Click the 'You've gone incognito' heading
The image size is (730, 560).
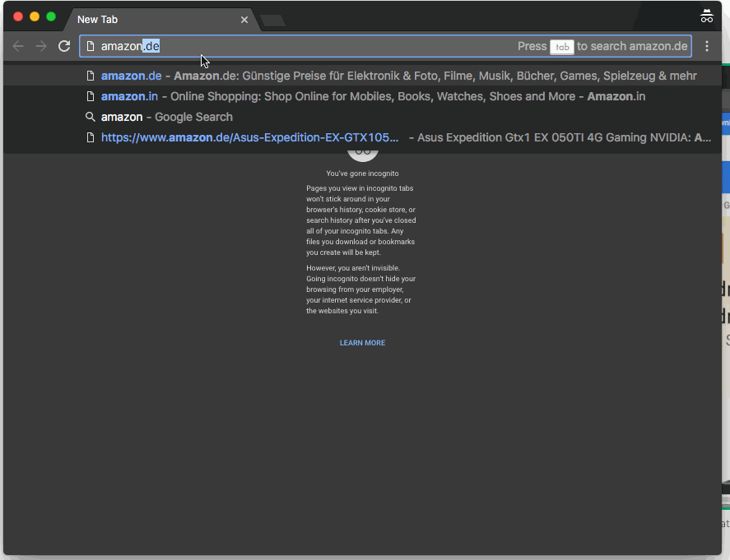(x=362, y=174)
